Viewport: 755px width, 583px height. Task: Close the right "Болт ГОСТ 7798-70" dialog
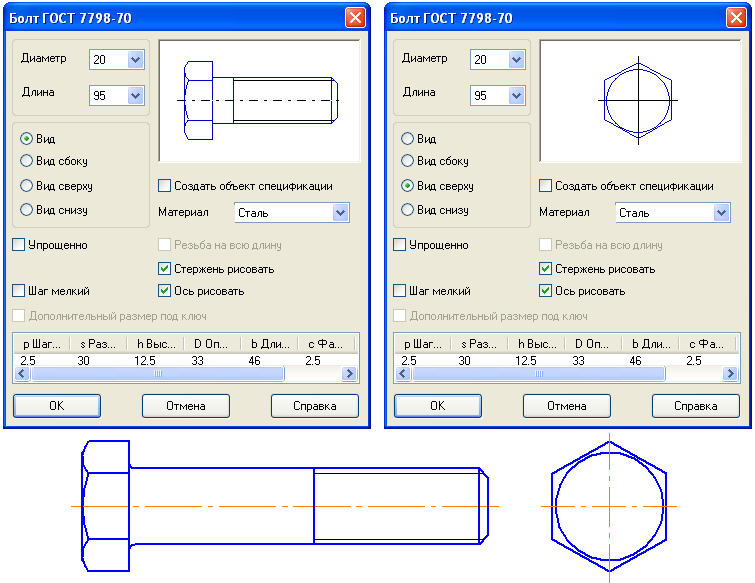click(x=736, y=18)
